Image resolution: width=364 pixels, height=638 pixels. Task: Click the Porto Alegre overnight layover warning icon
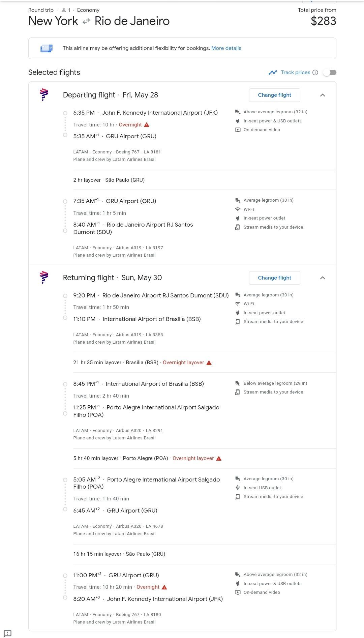(x=219, y=458)
